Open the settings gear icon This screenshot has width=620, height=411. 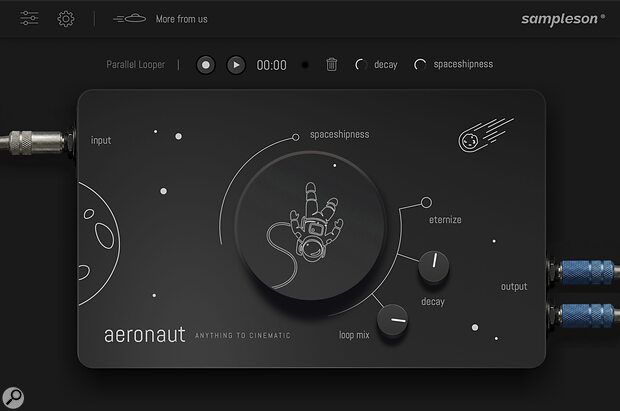(66, 19)
